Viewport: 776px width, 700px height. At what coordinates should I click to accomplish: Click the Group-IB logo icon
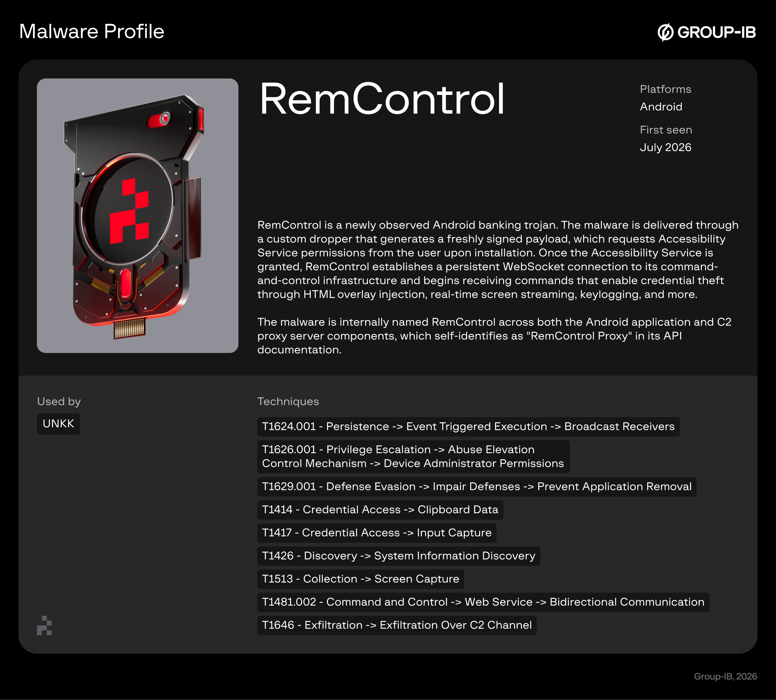[x=665, y=32]
